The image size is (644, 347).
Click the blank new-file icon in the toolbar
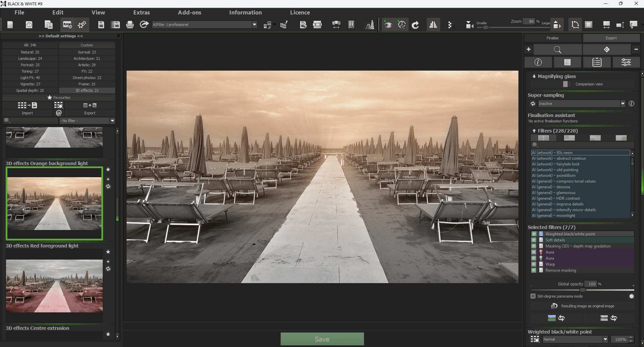(x=10, y=25)
